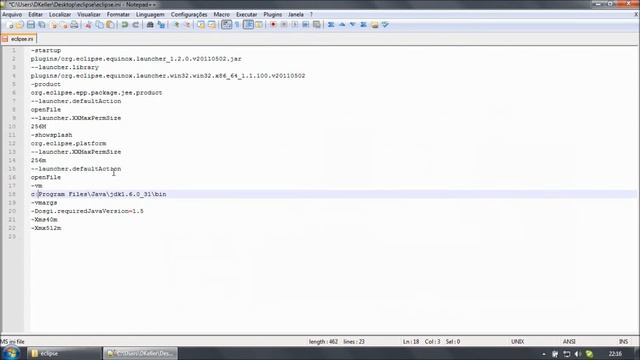Click the Save All toolbar icon
This screenshot has width=640, height=360.
point(42,25)
